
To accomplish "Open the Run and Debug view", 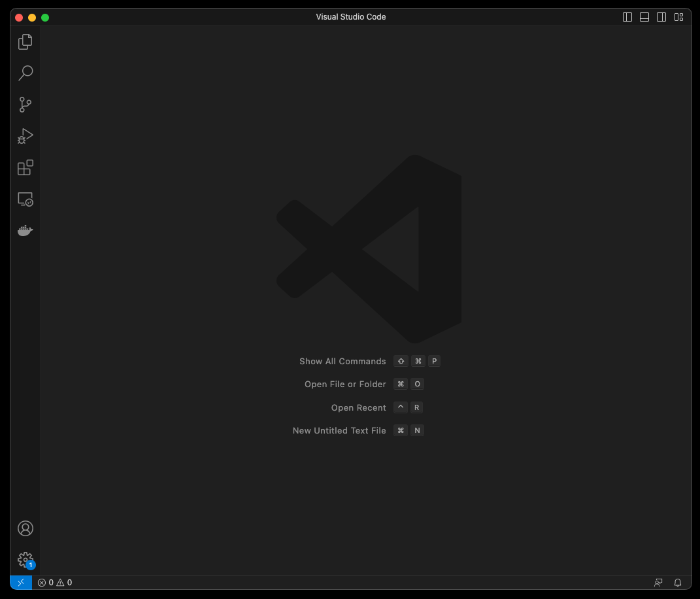I will click(25, 136).
